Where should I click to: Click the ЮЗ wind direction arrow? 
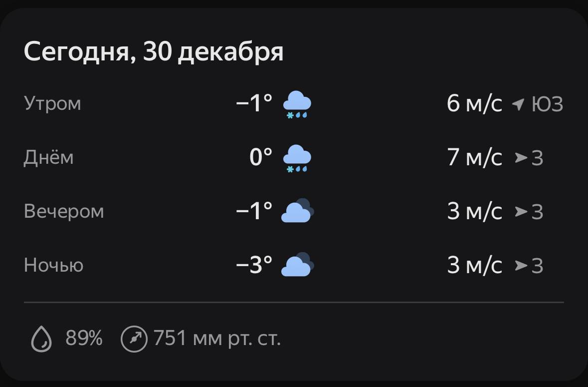click(x=519, y=104)
